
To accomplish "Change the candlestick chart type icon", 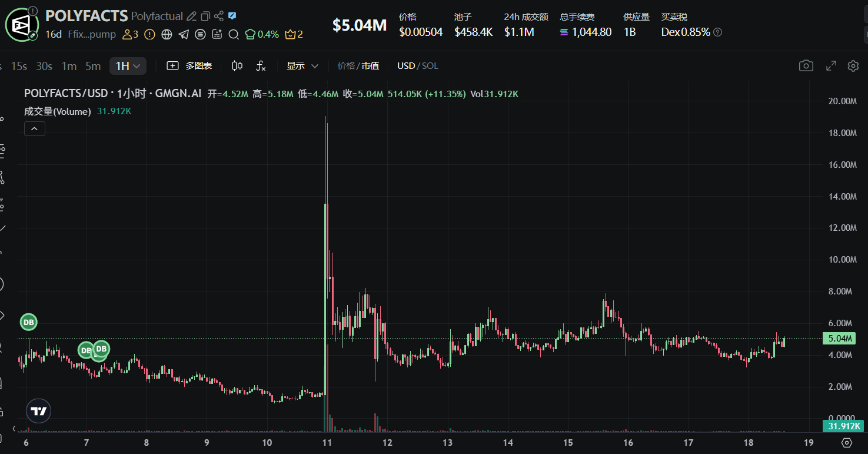I will [237, 66].
